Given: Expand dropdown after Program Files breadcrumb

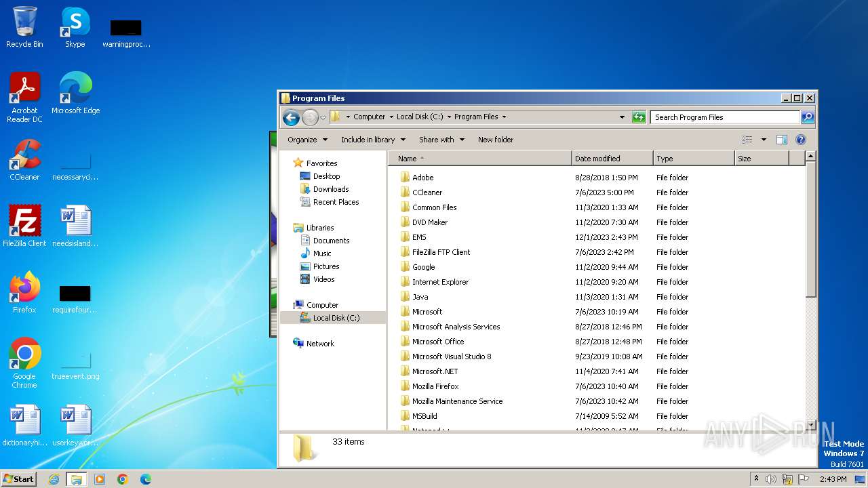Looking at the screenshot, I should pyautogui.click(x=504, y=117).
